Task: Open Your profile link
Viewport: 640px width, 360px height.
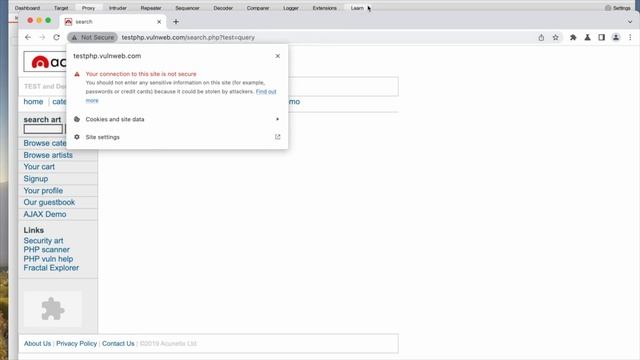Action: (x=43, y=191)
